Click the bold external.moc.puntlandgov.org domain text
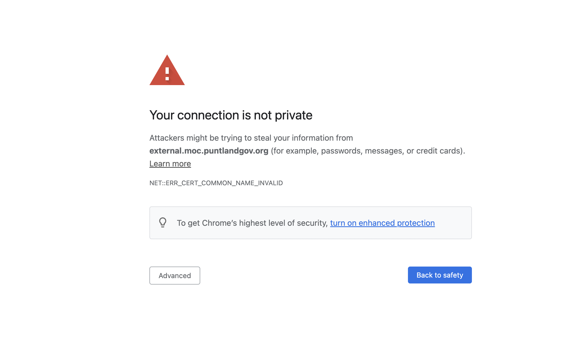The image size is (588, 364). tap(209, 151)
